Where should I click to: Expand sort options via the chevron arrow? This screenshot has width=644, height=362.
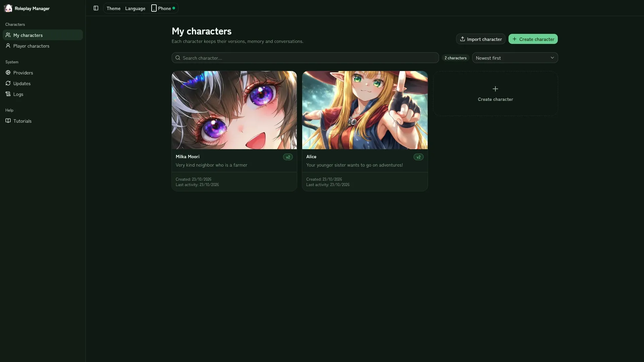coord(552,58)
